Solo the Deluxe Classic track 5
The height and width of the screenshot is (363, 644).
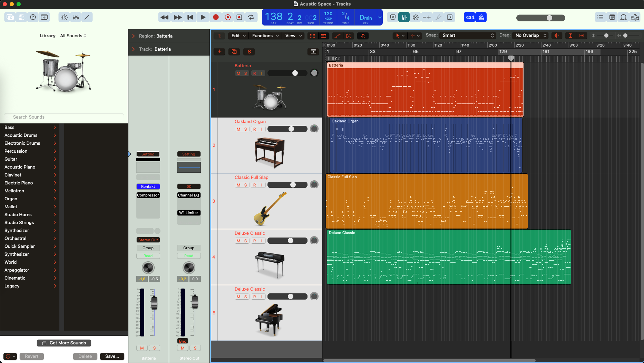click(246, 297)
